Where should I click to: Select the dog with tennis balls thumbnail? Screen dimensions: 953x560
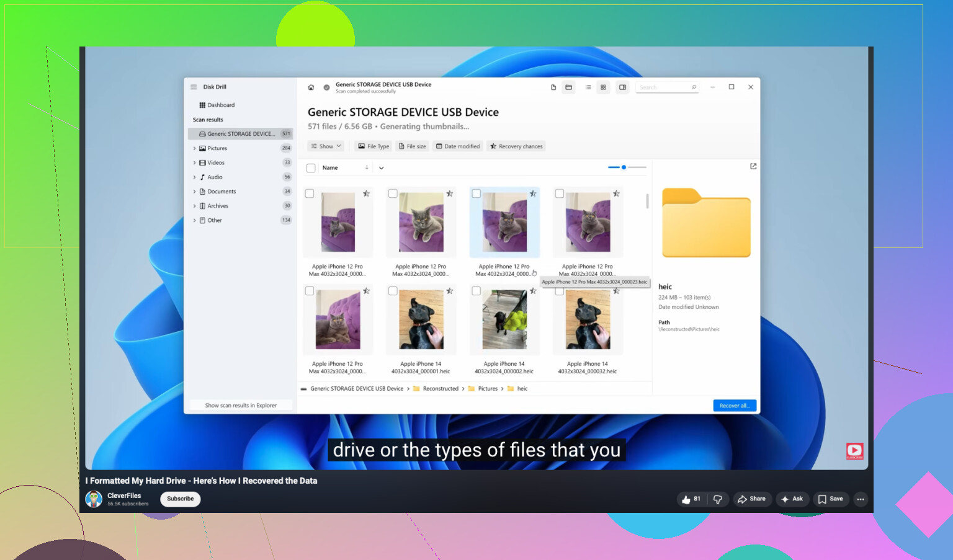click(x=504, y=321)
